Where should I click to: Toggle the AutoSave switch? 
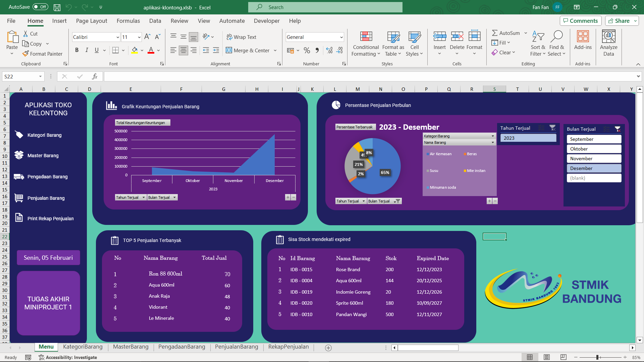41,7
